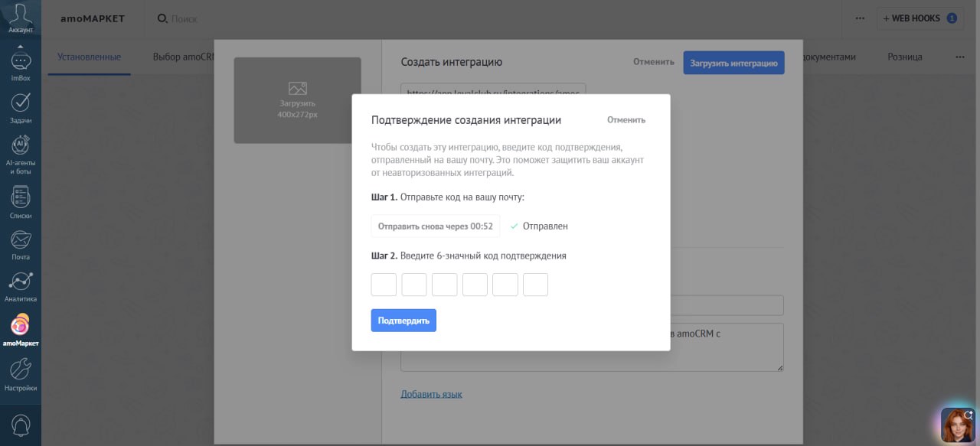Viewport: 980px width, 446px height.
Task: Click the sidebar scroll-up arrow
Action: tap(21, 45)
